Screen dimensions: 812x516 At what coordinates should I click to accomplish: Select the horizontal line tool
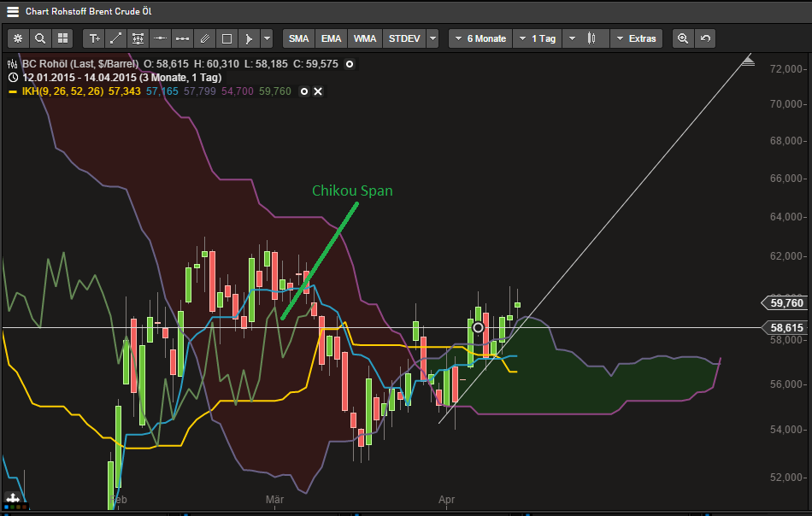[x=160, y=38]
